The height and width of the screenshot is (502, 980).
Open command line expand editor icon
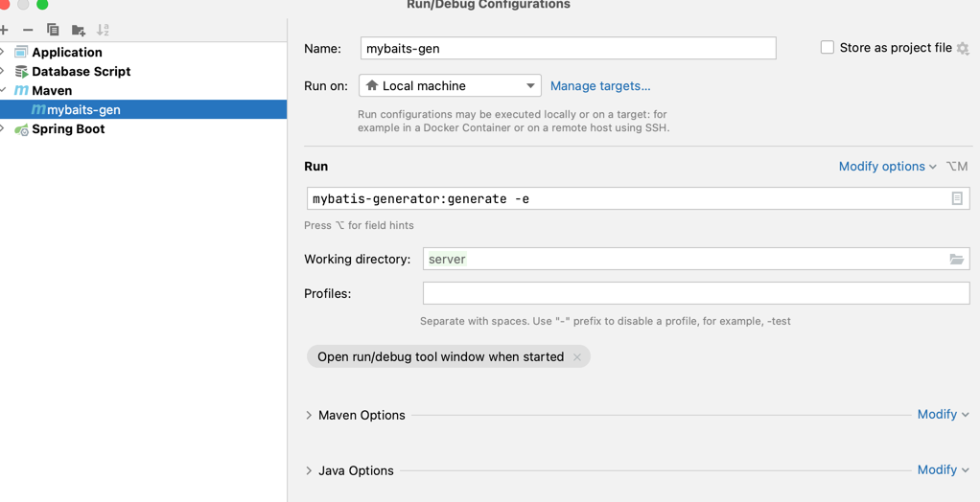(x=957, y=198)
